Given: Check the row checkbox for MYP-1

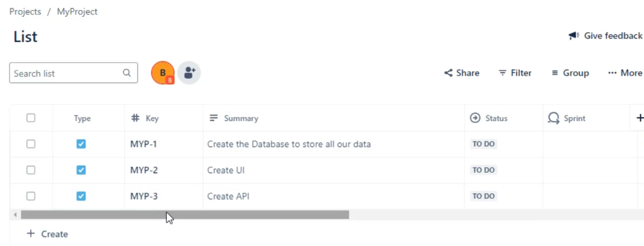Looking at the screenshot, I should (x=31, y=144).
